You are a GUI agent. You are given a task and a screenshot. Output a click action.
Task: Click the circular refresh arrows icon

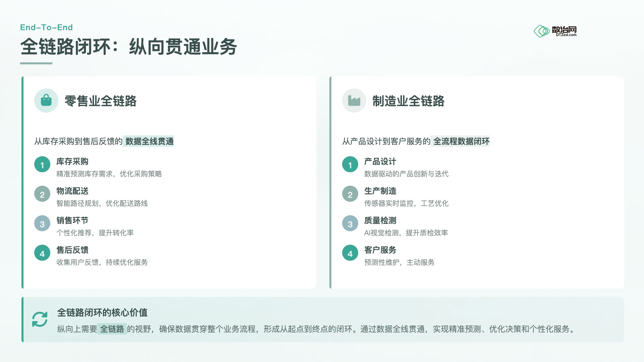click(40, 319)
